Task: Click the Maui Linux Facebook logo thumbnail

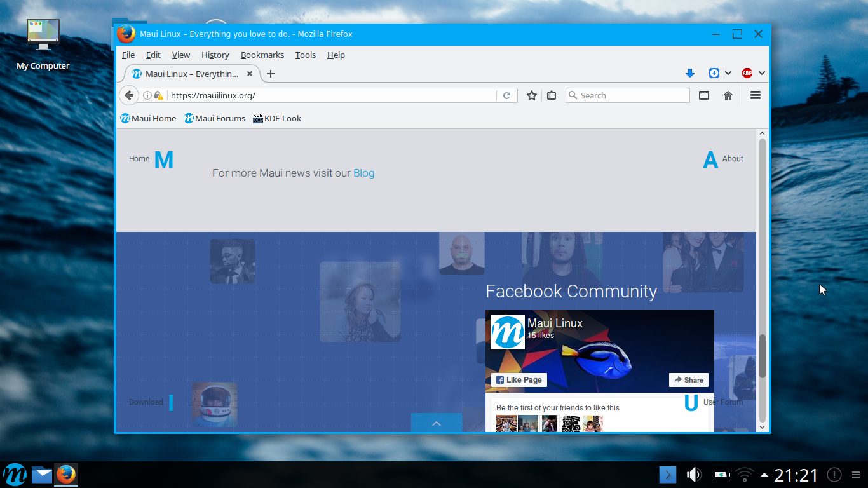Action: click(508, 332)
